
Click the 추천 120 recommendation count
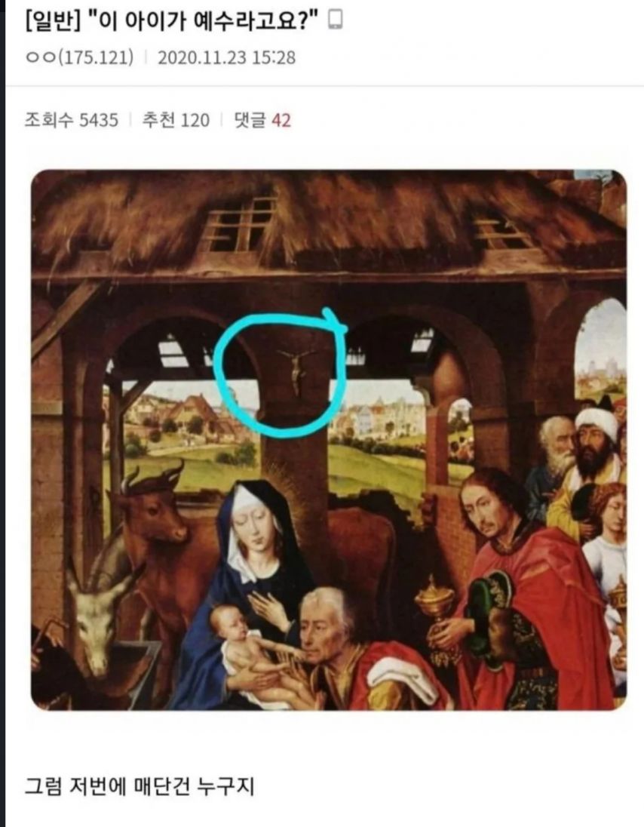(176, 120)
